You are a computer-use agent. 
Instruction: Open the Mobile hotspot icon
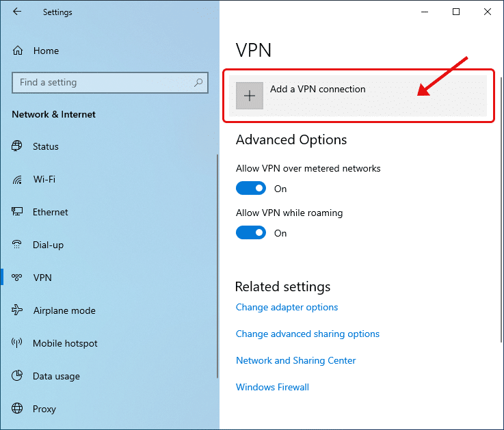click(18, 343)
